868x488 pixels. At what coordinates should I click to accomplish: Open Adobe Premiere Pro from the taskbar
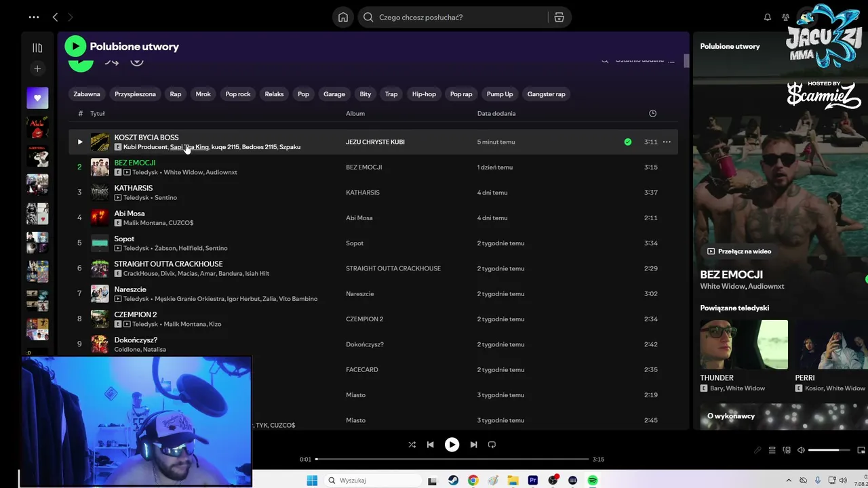coord(533,481)
